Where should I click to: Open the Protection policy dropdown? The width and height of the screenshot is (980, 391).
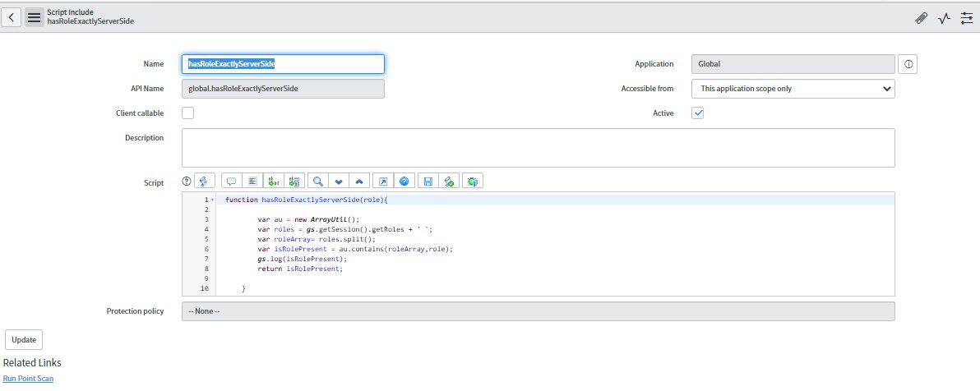[538, 311]
